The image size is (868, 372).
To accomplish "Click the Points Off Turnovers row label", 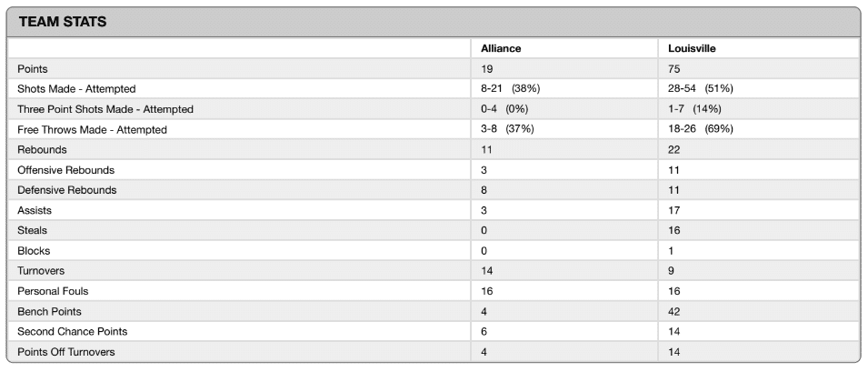I will tap(66, 352).
